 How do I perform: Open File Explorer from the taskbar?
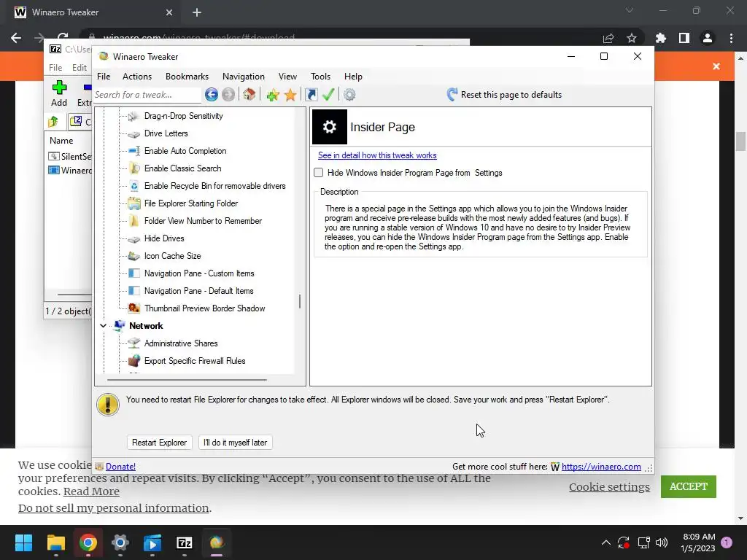[x=55, y=542]
